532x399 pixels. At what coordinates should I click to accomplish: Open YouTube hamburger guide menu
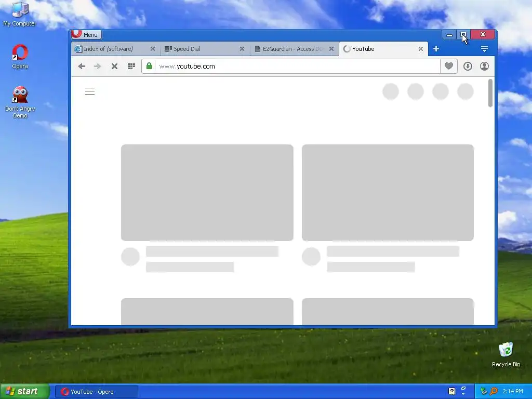click(x=90, y=91)
